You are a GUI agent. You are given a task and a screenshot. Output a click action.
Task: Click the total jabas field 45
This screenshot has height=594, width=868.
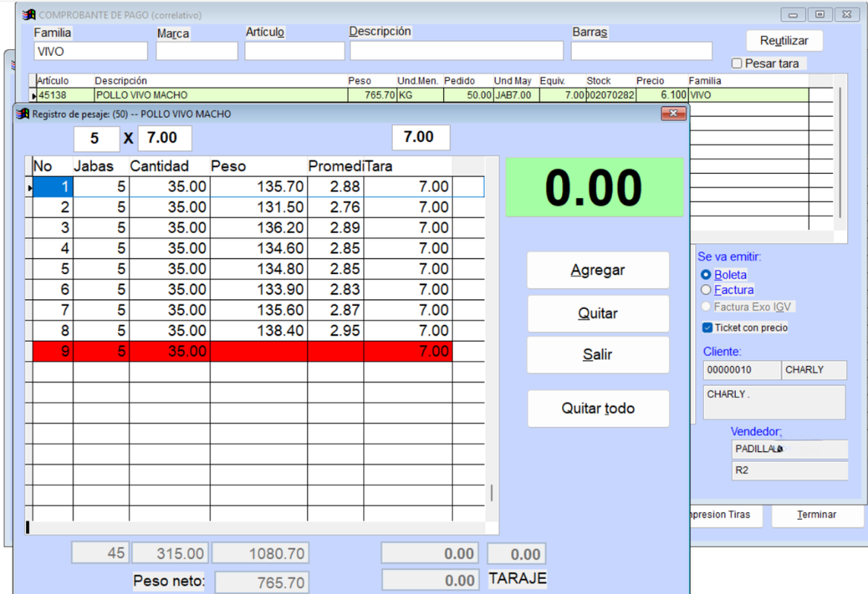click(x=100, y=552)
